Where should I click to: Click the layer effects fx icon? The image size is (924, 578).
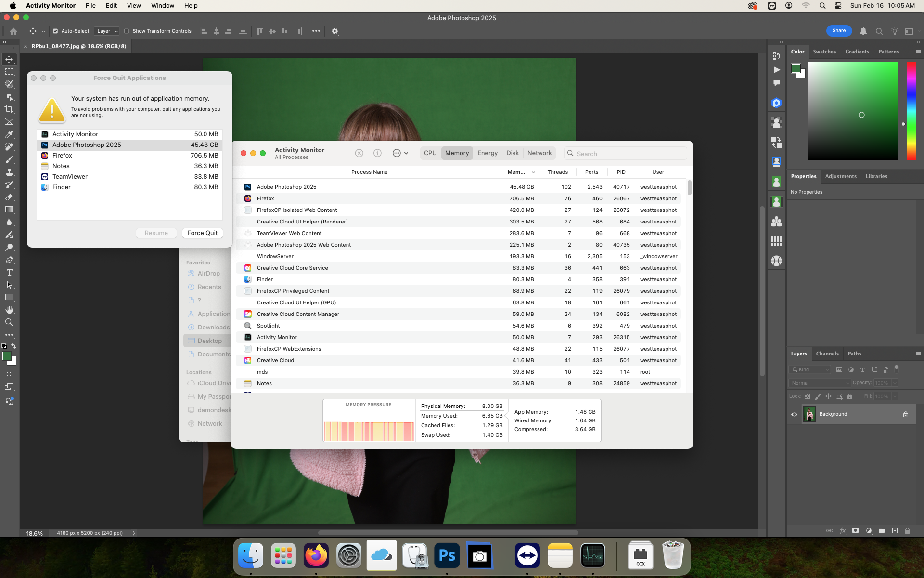coord(843,530)
